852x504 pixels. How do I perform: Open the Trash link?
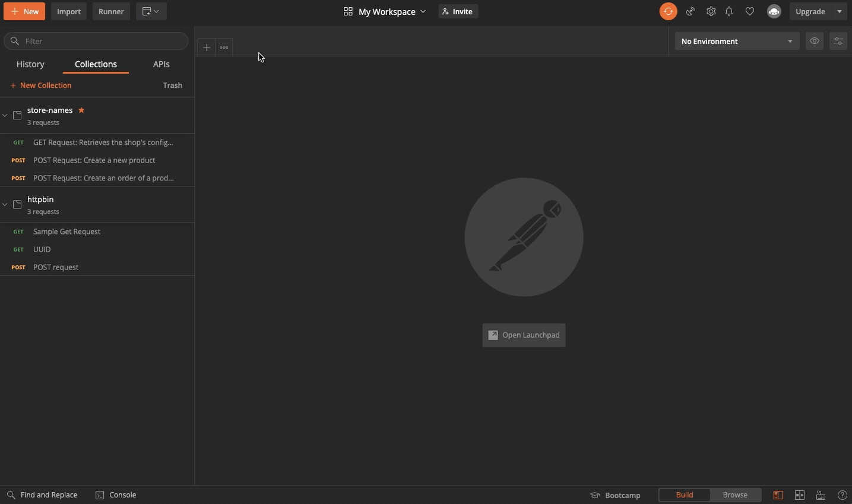(173, 85)
